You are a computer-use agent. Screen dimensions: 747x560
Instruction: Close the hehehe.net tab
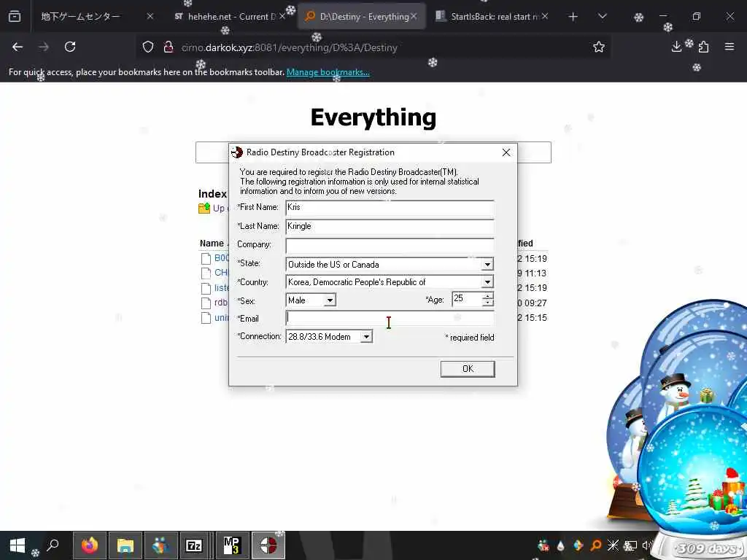point(282,17)
